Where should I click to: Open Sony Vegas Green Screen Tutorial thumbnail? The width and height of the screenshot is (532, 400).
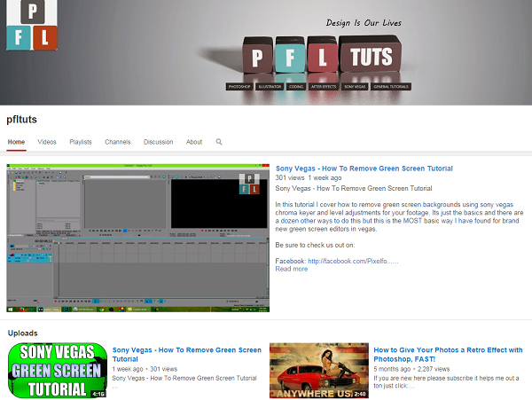(x=57, y=370)
